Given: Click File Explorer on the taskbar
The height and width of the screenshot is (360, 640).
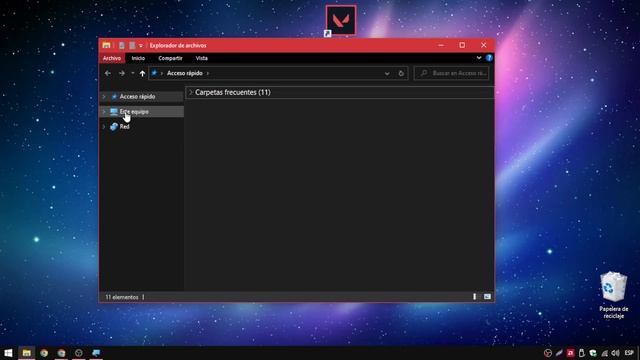Looking at the screenshot, I should (x=27, y=353).
